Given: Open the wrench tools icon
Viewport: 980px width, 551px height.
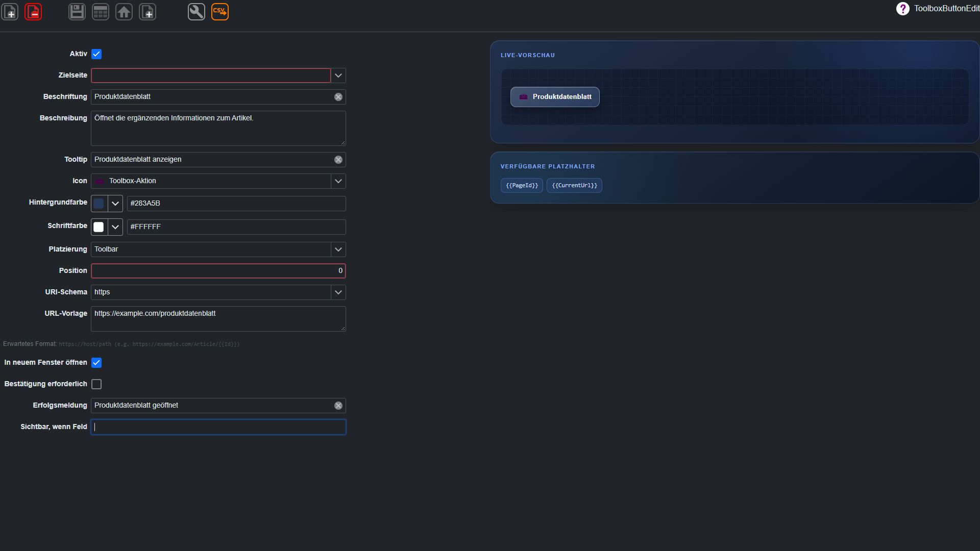Looking at the screenshot, I should tap(197, 12).
